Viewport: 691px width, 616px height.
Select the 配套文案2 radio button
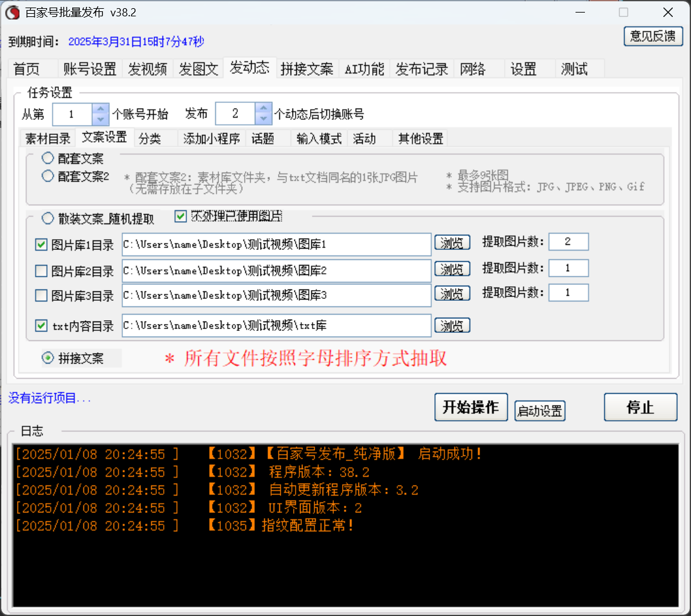tap(48, 176)
